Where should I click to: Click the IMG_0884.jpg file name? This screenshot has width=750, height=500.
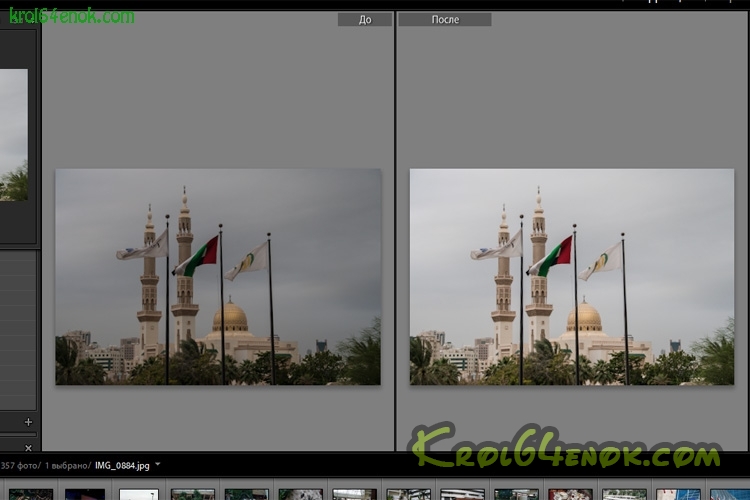click(122, 466)
